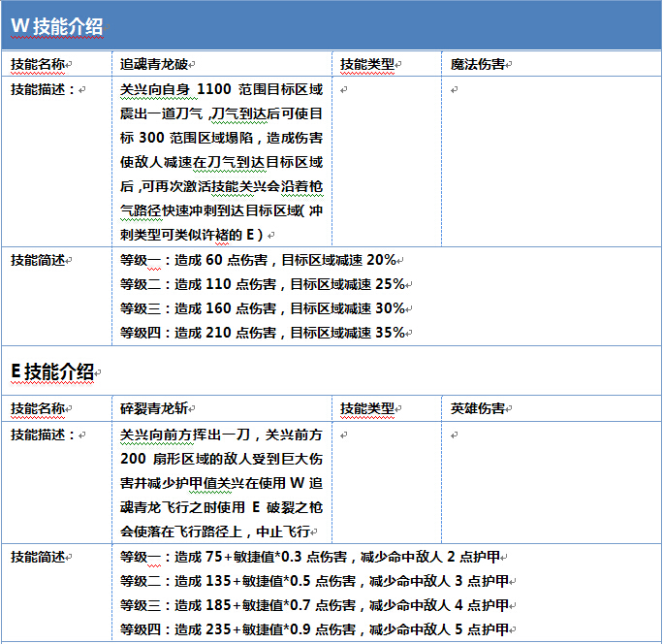Click the '技能简述' label in the W skill table

[38, 260]
